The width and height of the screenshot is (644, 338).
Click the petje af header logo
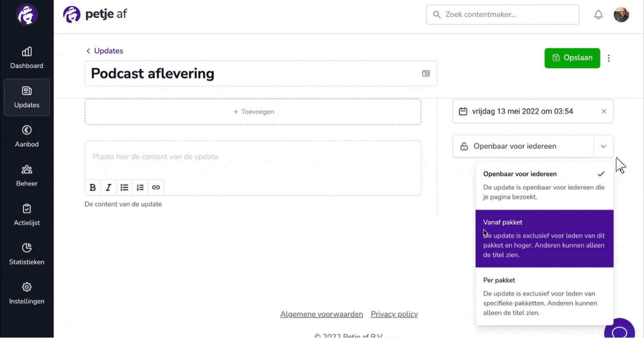click(x=95, y=14)
